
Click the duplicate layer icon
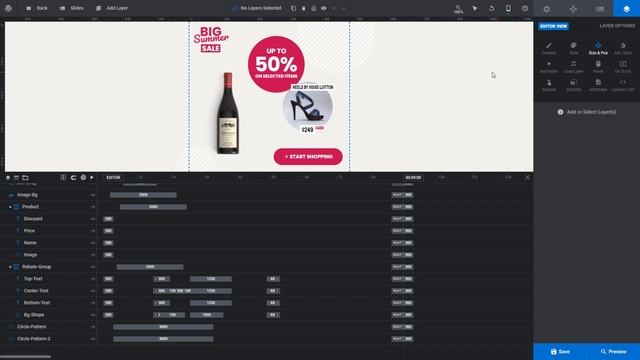point(293,8)
